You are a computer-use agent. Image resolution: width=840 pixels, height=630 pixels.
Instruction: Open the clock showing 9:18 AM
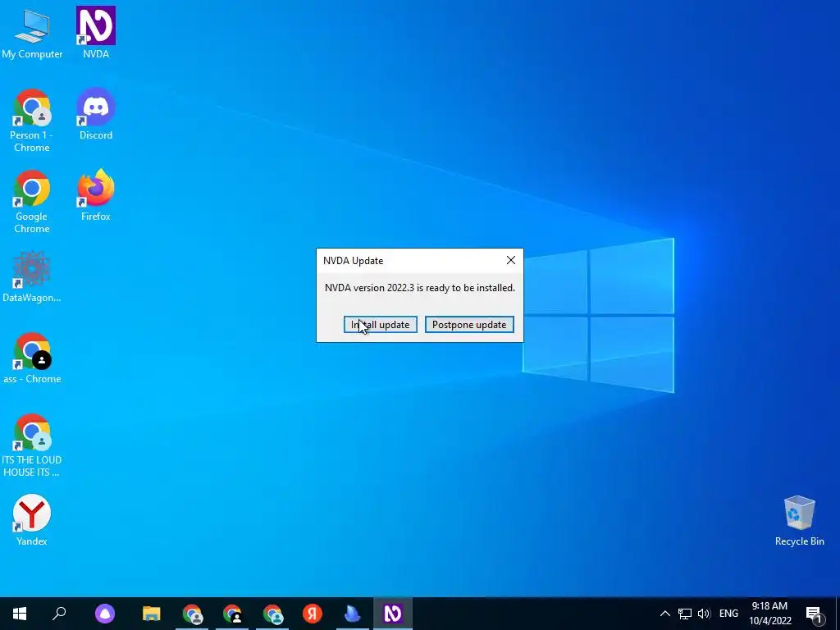pos(769,614)
